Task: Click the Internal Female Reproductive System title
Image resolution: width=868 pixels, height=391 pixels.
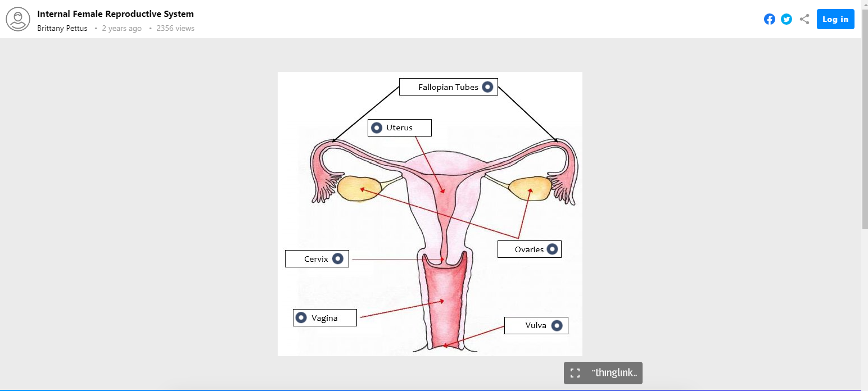Action: point(115,14)
